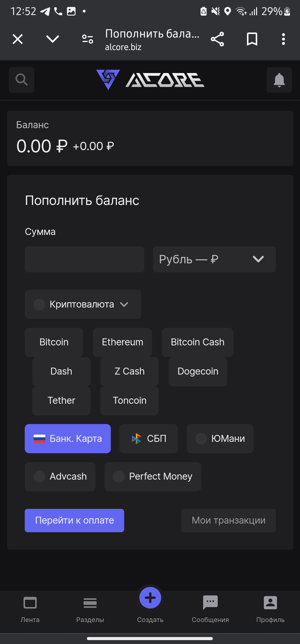300x644 pixels.
Task: Minimize tab with down chevron
Action: 52,39
